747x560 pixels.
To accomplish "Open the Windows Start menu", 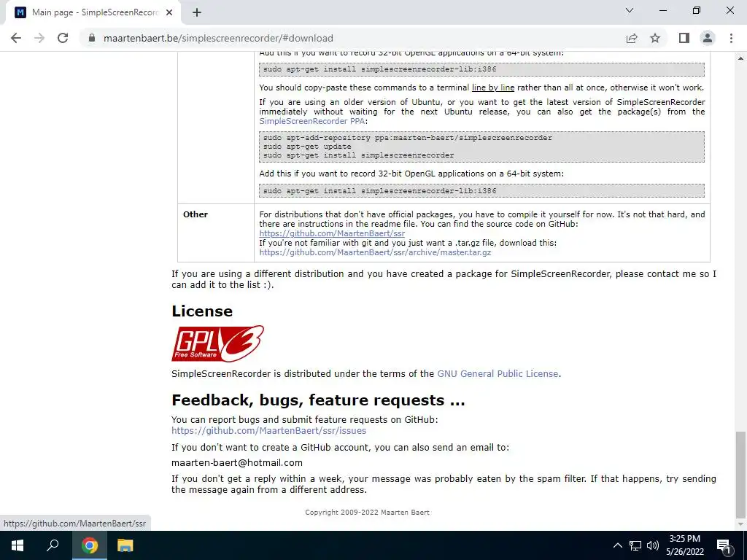I will 18,545.
